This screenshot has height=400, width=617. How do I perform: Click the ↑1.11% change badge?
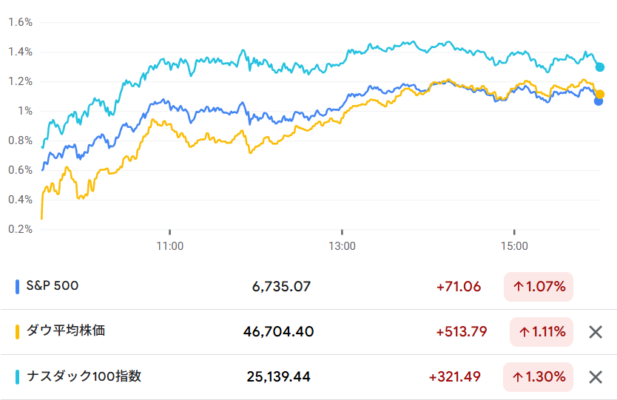point(539,332)
